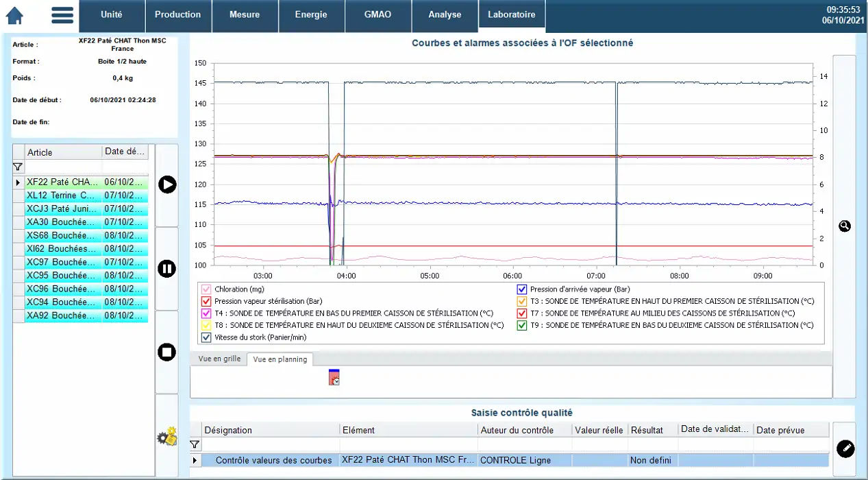The image size is (868, 480).
Task: Select the XCJ3 Paté Juni... row
Action: pyautogui.click(x=86, y=208)
